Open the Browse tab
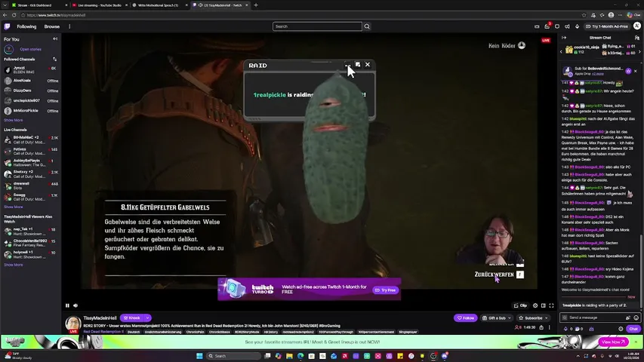The image size is (644, 362). pyautogui.click(x=52, y=26)
